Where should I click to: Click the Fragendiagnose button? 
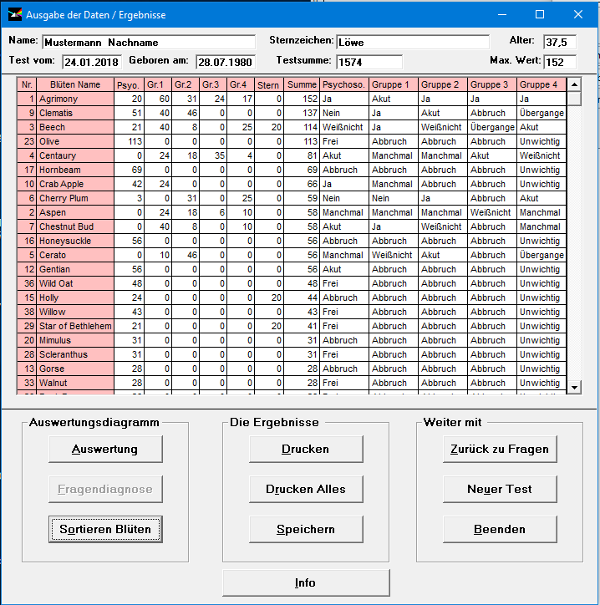coord(105,489)
